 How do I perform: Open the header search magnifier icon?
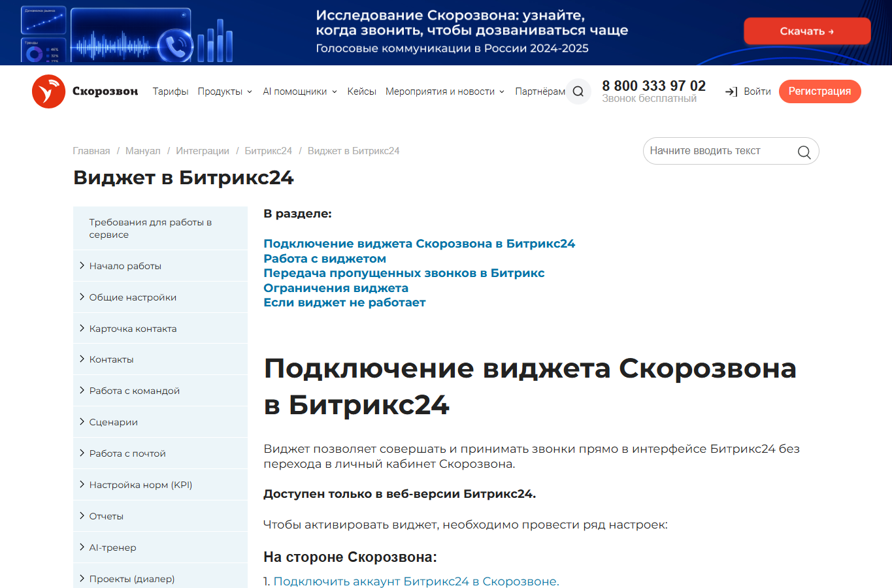[x=578, y=91]
